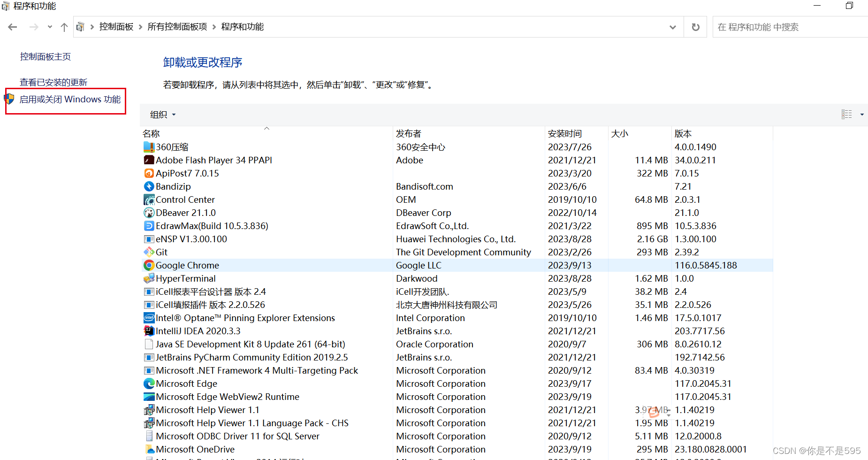Expand the chevron after 控制面板 in breadcrumb
This screenshot has width=868, height=460.
pos(140,27)
